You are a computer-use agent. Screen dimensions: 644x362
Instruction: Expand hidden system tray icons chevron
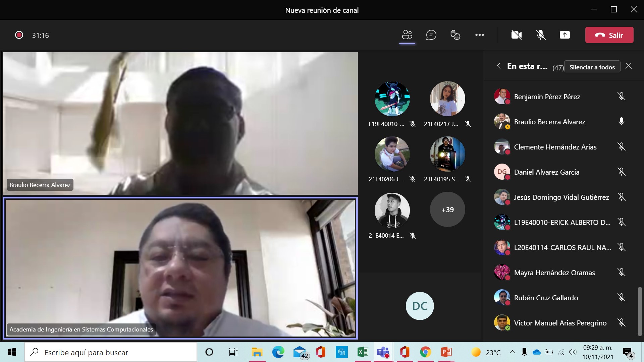[x=512, y=352]
